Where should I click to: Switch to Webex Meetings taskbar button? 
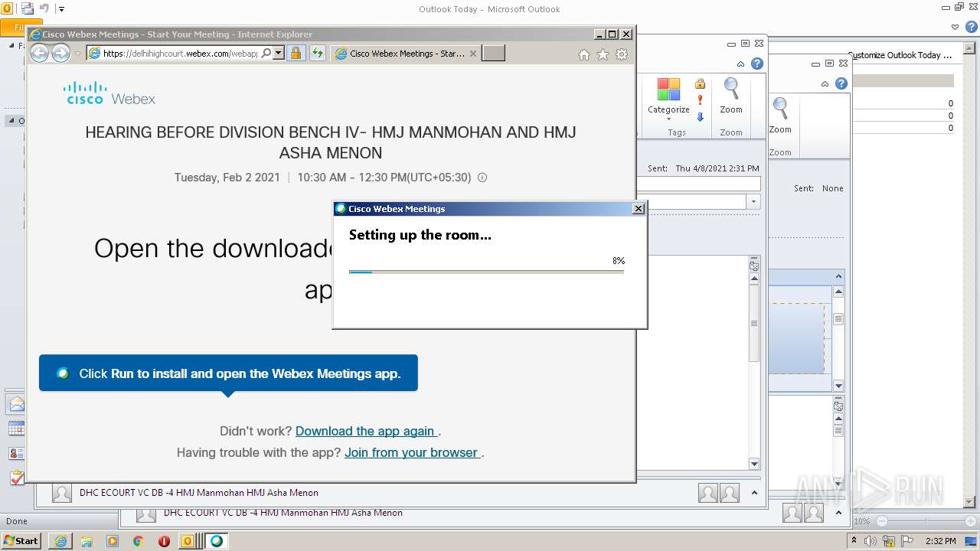[x=217, y=541]
